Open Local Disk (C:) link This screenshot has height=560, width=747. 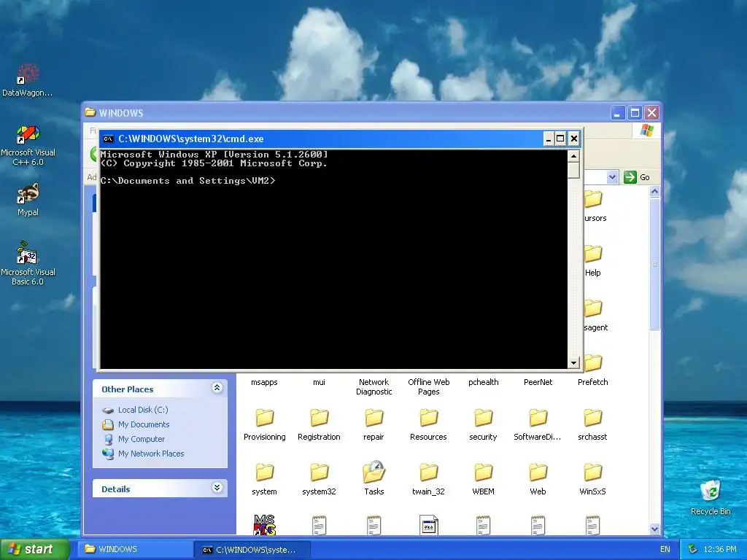pyautogui.click(x=143, y=410)
